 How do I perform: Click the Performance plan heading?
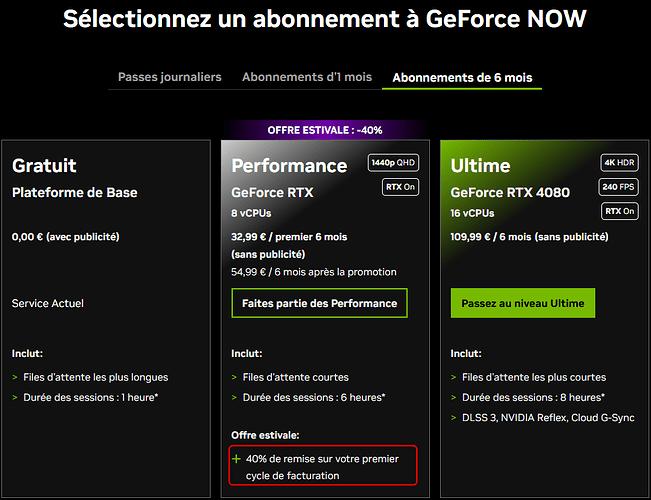(x=289, y=165)
